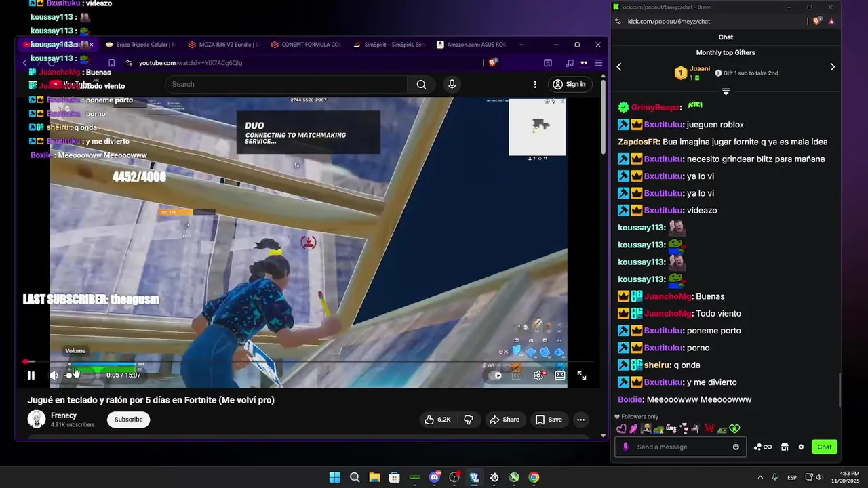
Task: Open Kick channel points icon
Action: [x=763, y=447]
